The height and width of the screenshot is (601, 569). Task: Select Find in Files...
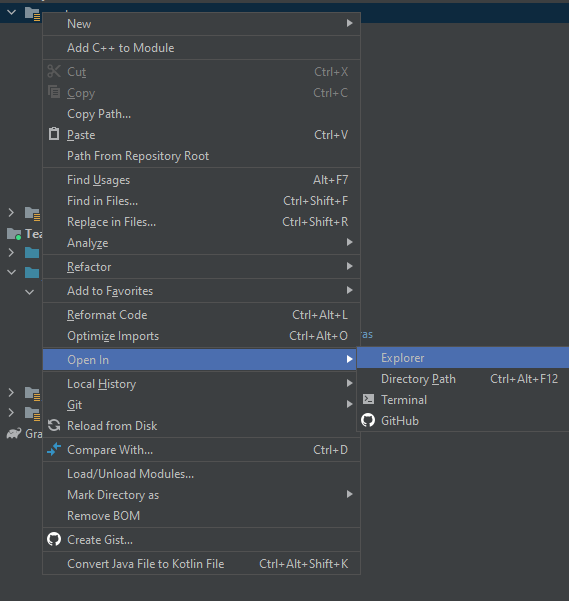pyautogui.click(x=201, y=201)
